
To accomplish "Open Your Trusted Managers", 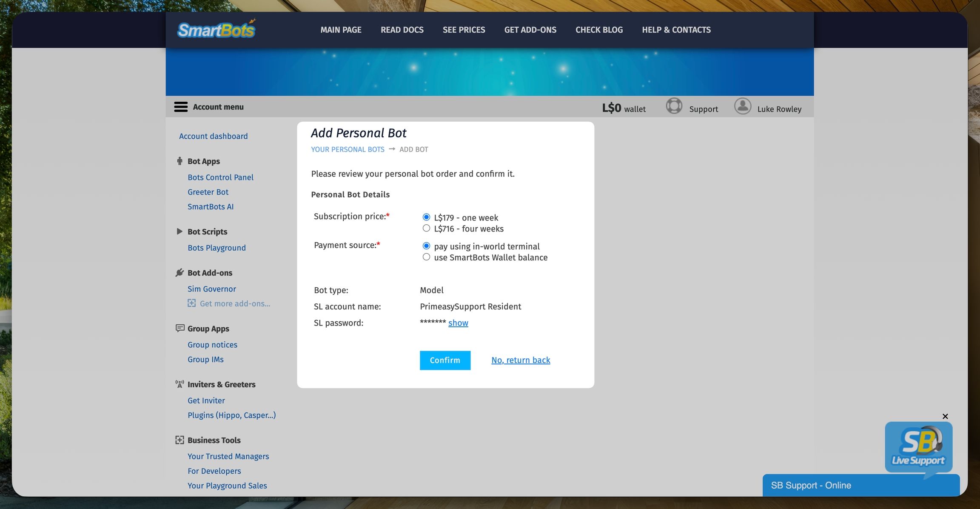I will [228, 456].
